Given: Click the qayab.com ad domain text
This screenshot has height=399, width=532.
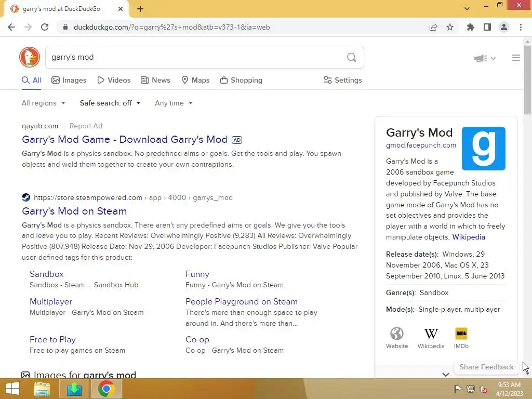Looking at the screenshot, I should pyautogui.click(x=40, y=126).
